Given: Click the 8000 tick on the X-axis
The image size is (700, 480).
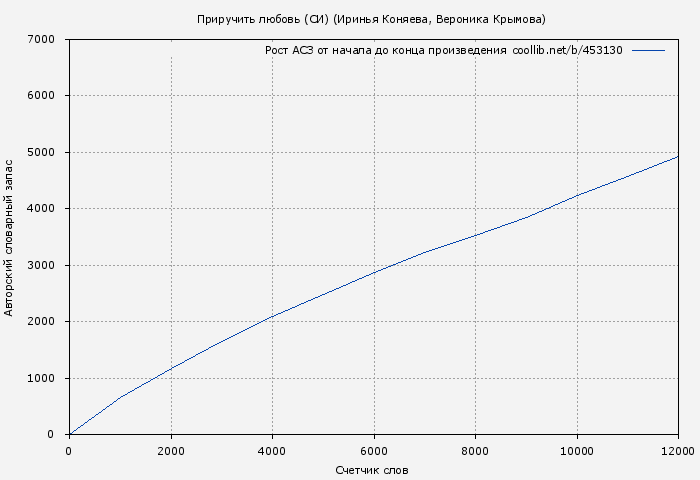Looking at the screenshot, I should pos(475,450).
